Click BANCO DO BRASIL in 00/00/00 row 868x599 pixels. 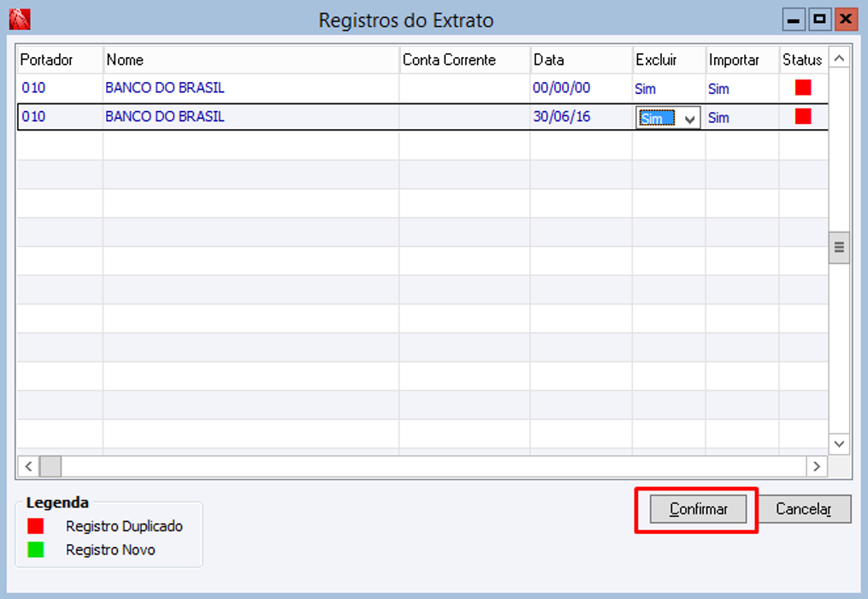point(164,88)
